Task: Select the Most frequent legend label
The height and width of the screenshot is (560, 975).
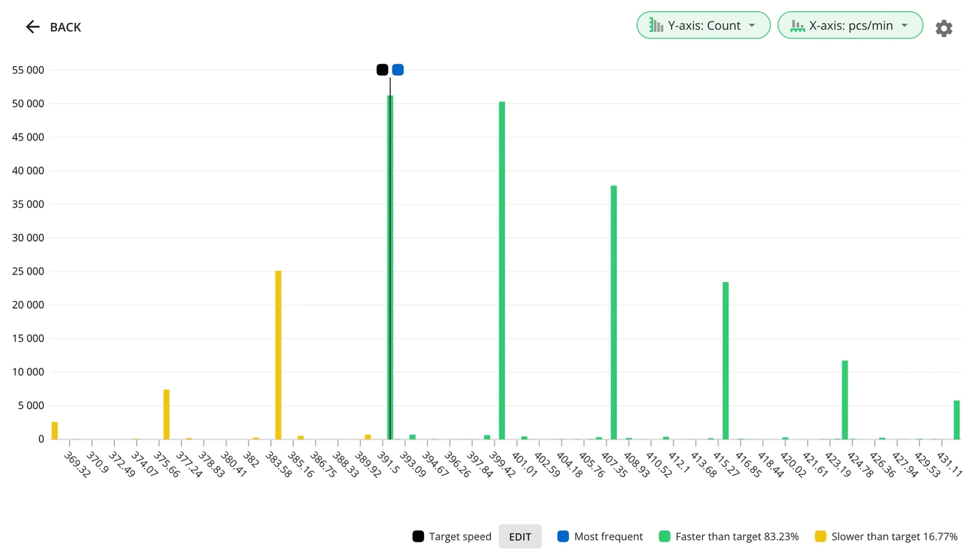Action: [x=609, y=536]
